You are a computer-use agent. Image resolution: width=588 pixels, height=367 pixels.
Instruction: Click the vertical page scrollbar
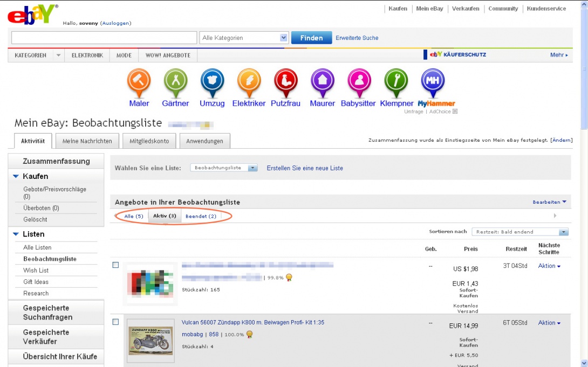[584, 162]
